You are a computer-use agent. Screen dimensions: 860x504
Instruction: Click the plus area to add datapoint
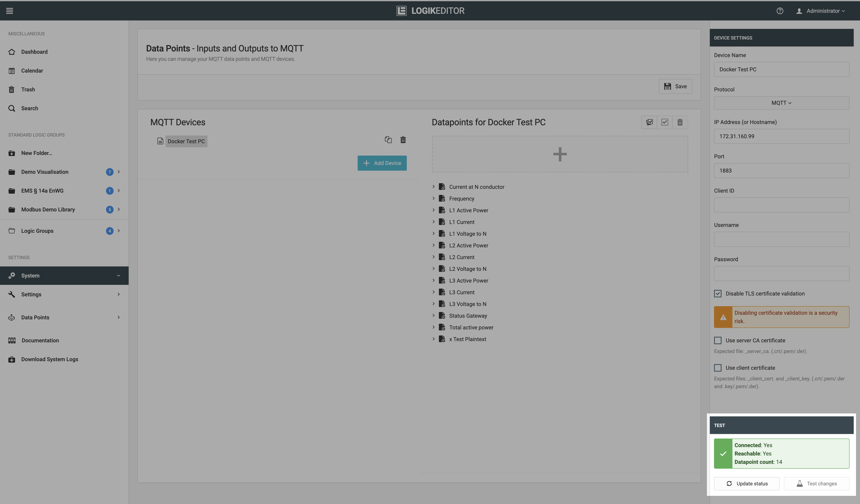coord(560,154)
